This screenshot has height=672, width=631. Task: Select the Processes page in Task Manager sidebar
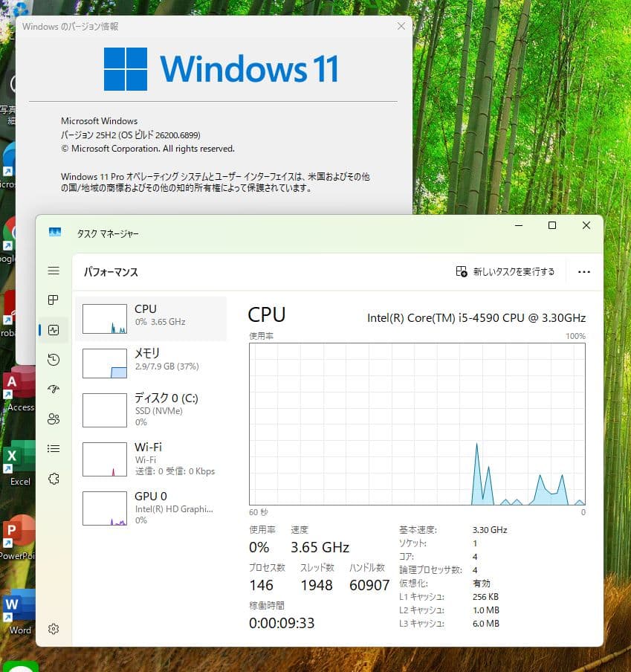tap(53, 300)
